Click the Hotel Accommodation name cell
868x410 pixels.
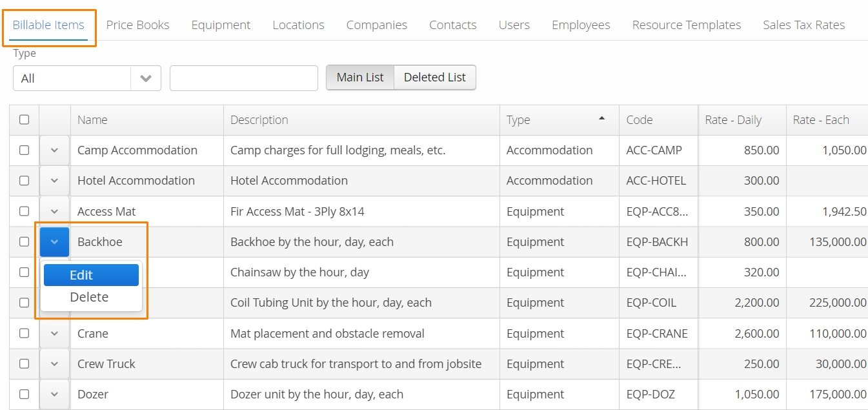point(147,181)
